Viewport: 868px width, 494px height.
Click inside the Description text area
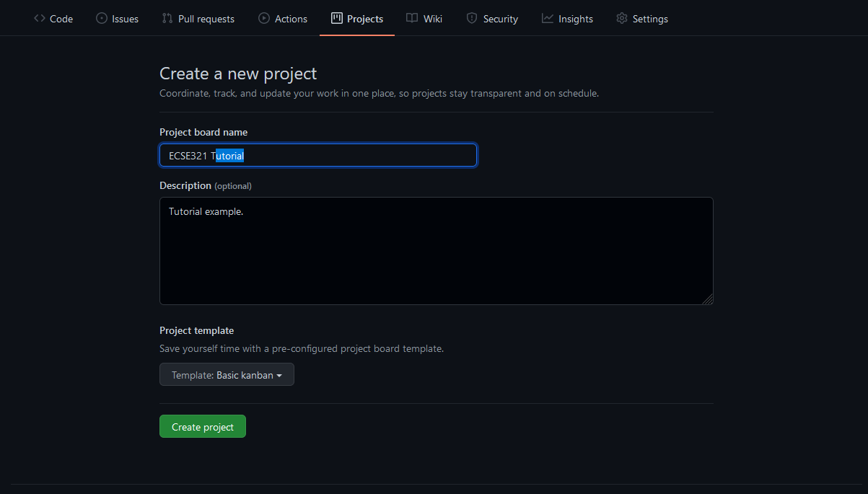tap(436, 251)
